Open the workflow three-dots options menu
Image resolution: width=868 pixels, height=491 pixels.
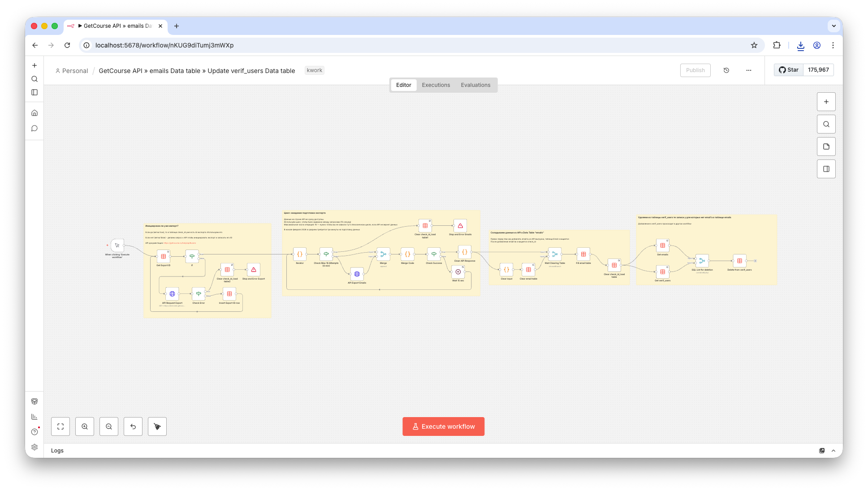pos(749,70)
